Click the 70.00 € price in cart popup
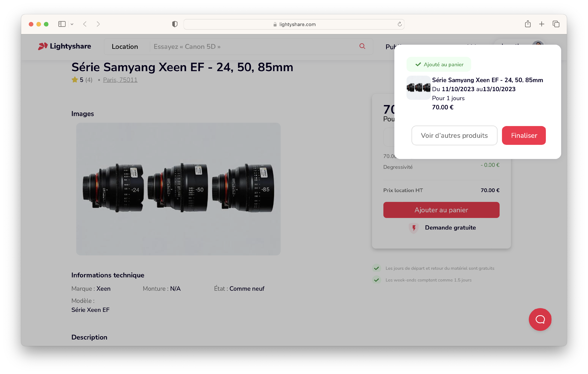This screenshot has width=588, height=374. (443, 107)
